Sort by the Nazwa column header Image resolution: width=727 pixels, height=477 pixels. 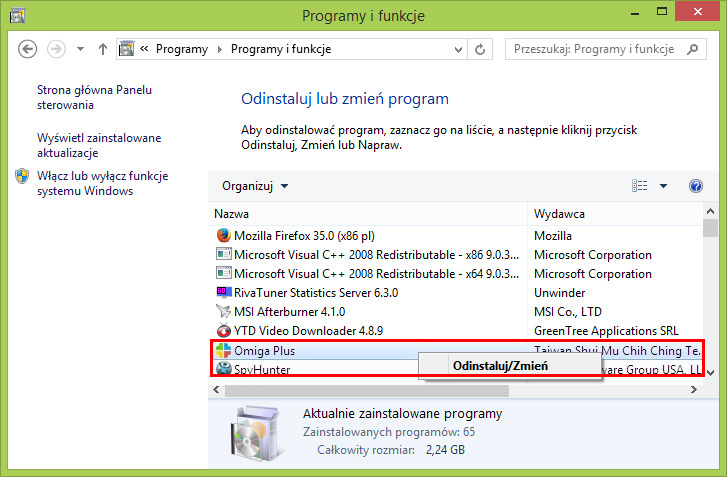point(231,214)
